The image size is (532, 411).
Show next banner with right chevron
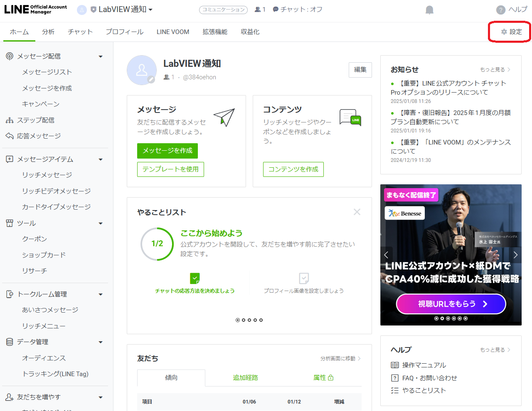515,255
